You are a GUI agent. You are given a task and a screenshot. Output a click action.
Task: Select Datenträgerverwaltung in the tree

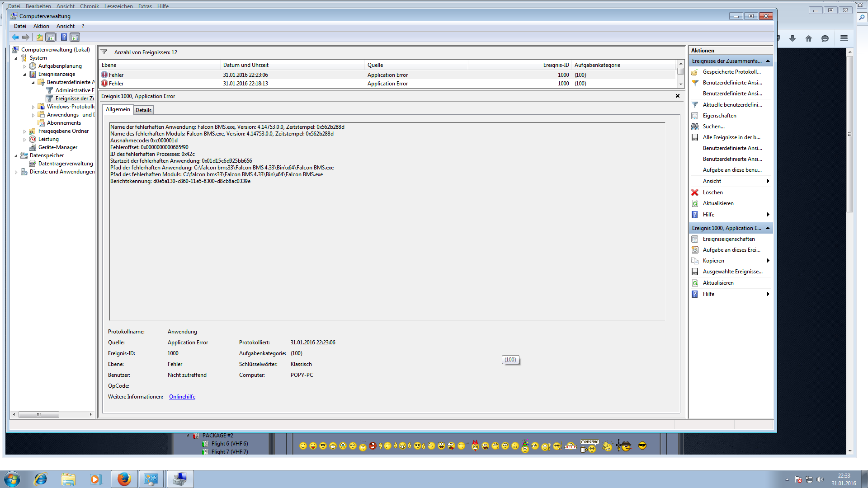(66, 164)
